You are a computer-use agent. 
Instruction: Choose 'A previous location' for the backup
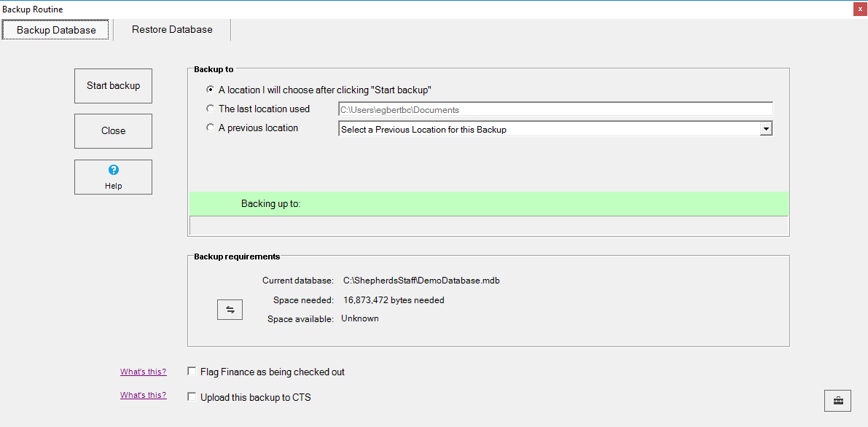tap(210, 128)
